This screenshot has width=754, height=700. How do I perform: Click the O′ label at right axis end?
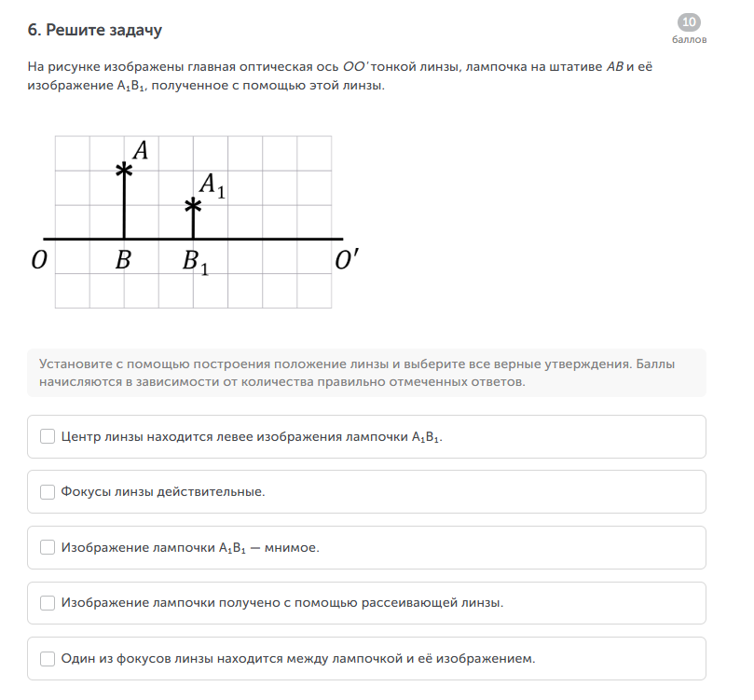click(x=346, y=261)
